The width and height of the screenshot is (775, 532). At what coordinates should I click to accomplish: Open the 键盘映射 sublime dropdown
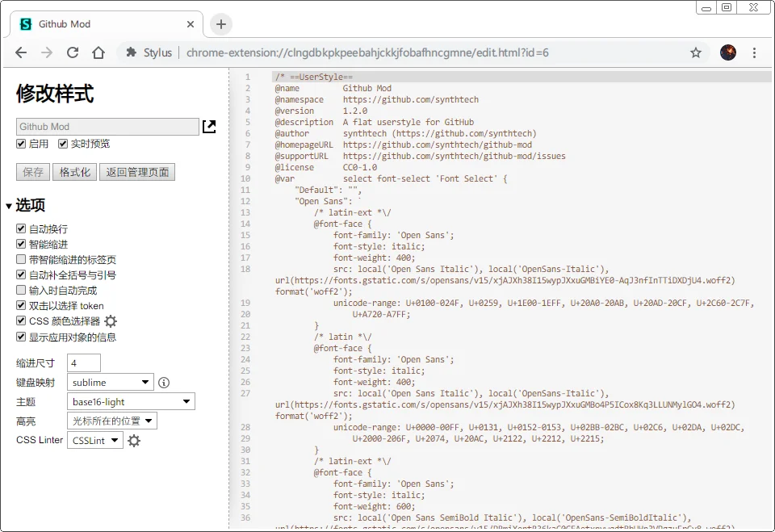[x=110, y=383]
